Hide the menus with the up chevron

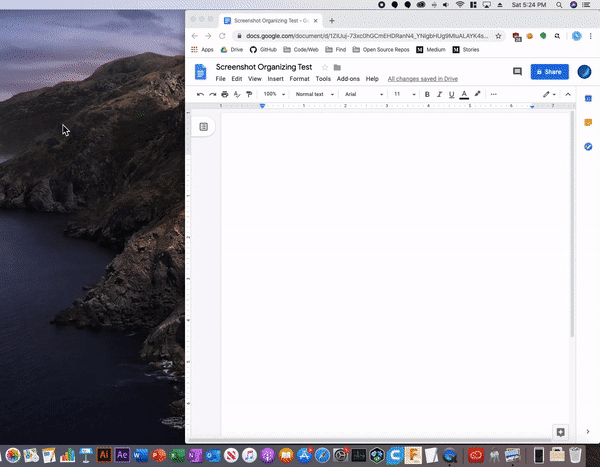[x=568, y=94]
